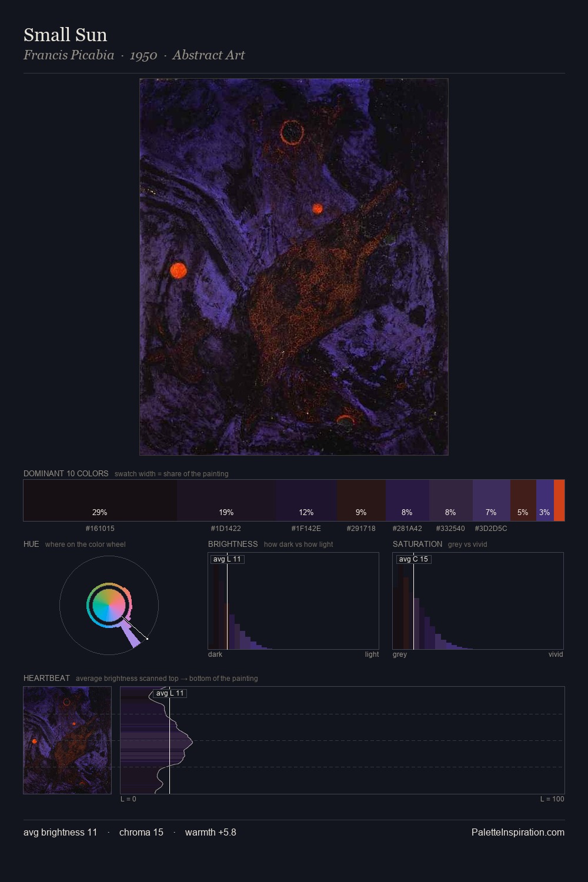Click the saturation histogram chart

click(478, 601)
